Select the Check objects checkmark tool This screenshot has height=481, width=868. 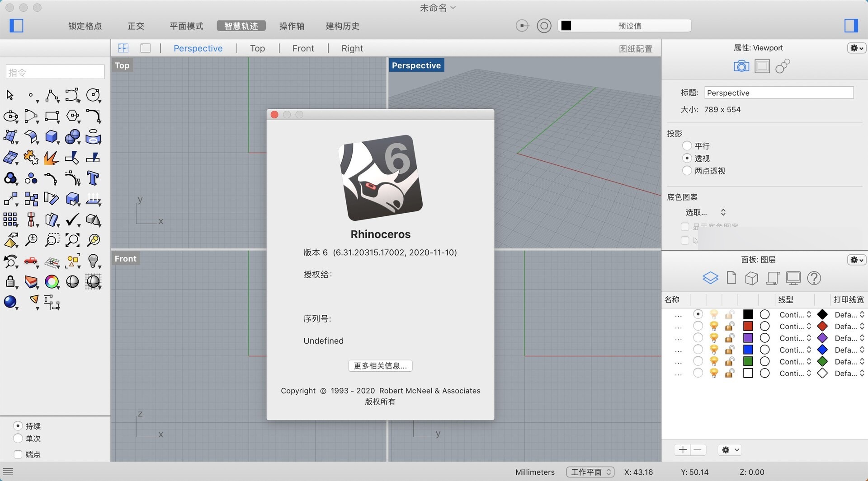[72, 219]
